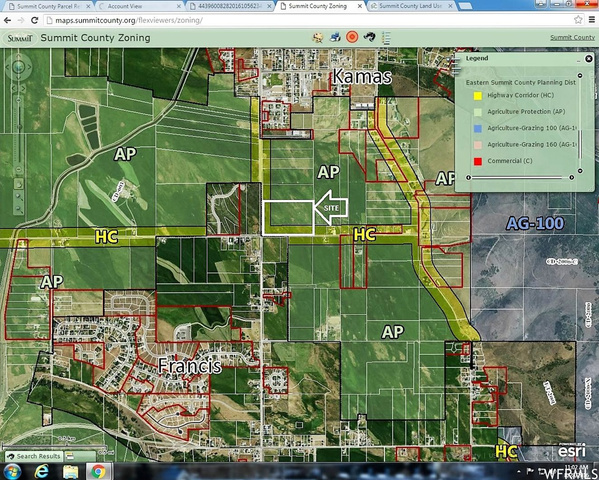599x480 pixels.
Task: Bookmark page with the star icon
Action: [x=578, y=20]
